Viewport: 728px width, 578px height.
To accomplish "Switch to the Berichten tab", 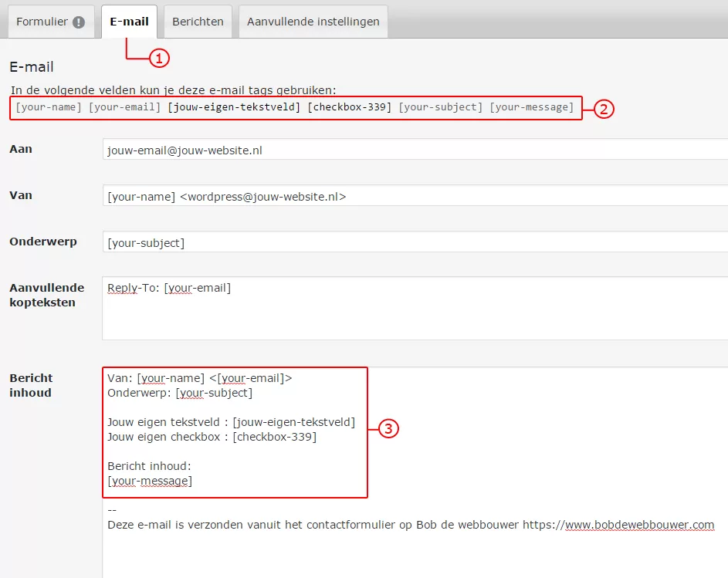I will click(198, 22).
